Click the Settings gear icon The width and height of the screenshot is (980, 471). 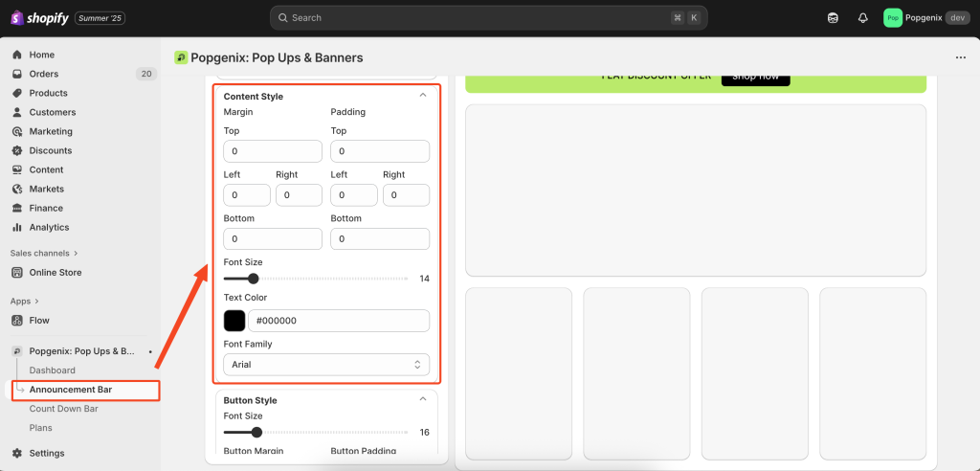click(x=17, y=453)
